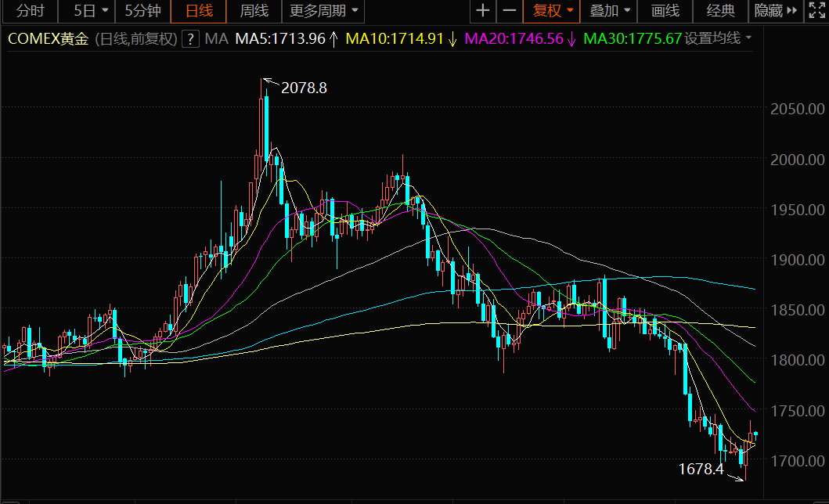The image size is (829, 504).
Task: Select the 日线 daily chart tab
Action: (199, 11)
